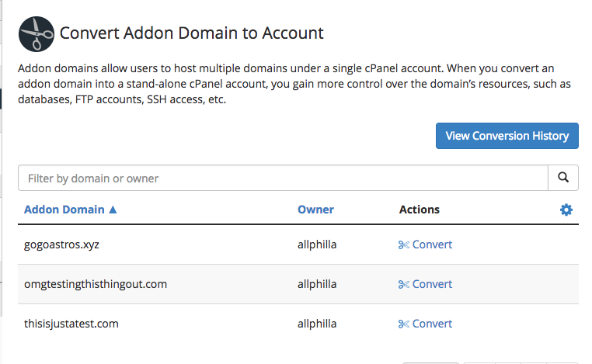Image resolution: width=592 pixels, height=364 pixels.
Task: Open View Conversion History
Action: (x=507, y=136)
